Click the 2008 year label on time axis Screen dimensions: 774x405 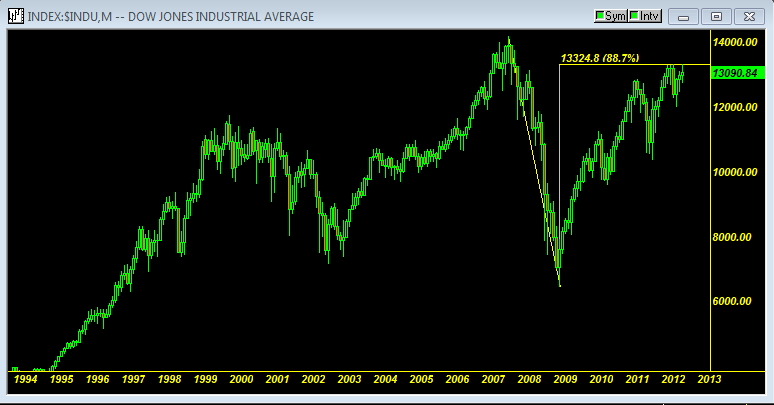[x=530, y=379]
